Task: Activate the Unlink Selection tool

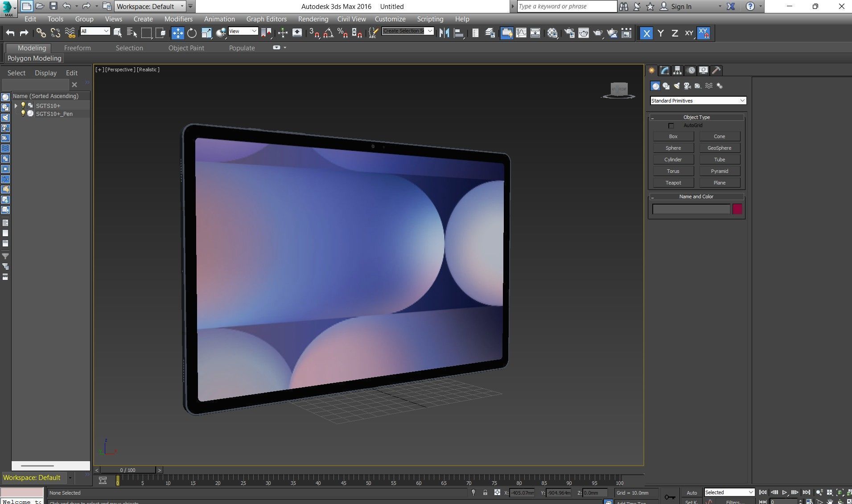Action: [55, 33]
